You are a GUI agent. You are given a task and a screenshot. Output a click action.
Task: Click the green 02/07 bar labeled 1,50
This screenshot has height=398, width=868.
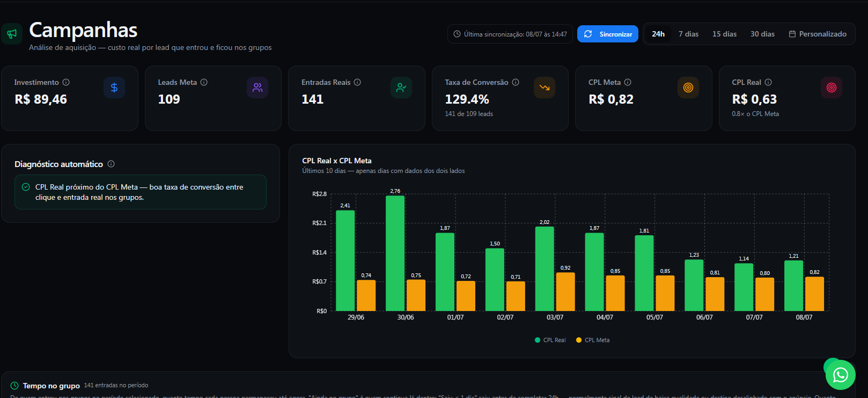coord(495,280)
